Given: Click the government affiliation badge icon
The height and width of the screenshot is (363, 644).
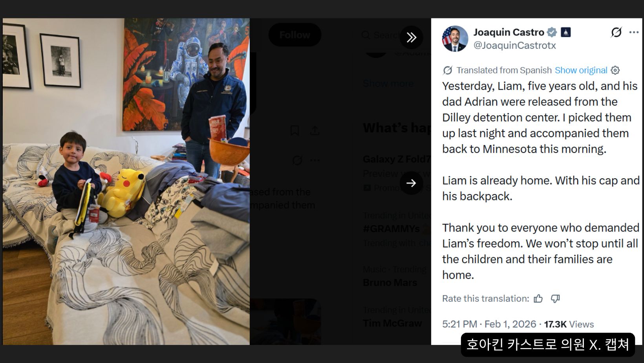Looking at the screenshot, I should [x=565, y=32].
